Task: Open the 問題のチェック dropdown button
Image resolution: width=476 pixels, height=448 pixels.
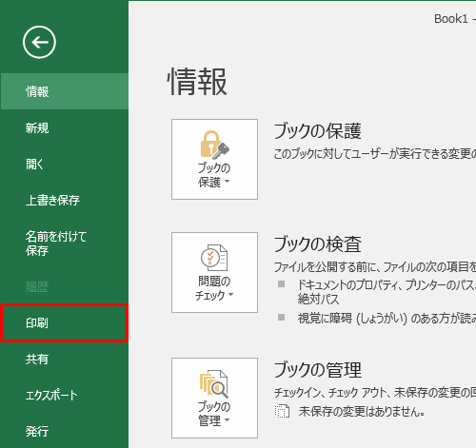Action: pyautogui.click(x=214, y=272)
